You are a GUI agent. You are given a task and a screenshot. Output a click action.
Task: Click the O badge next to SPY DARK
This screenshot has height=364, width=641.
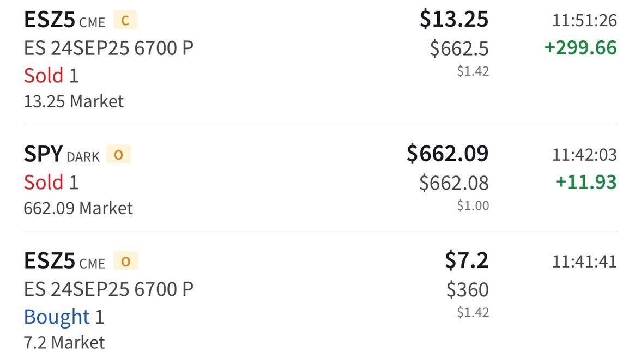(118, 155)
